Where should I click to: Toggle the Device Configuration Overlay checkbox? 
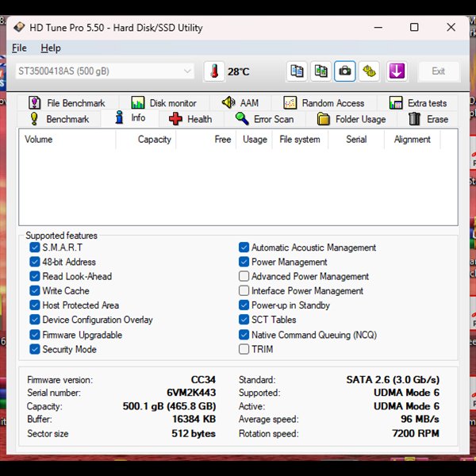(x=35, y=320)
